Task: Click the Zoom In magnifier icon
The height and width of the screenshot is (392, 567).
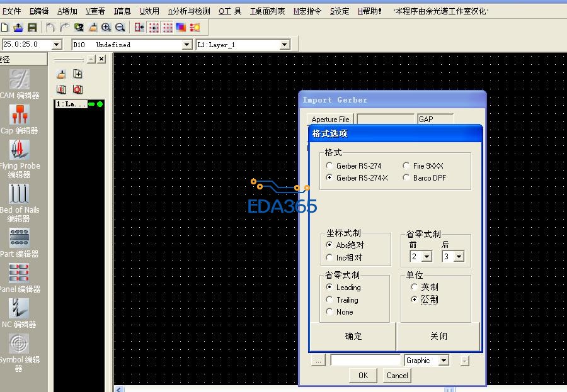Action: [106, 28]
